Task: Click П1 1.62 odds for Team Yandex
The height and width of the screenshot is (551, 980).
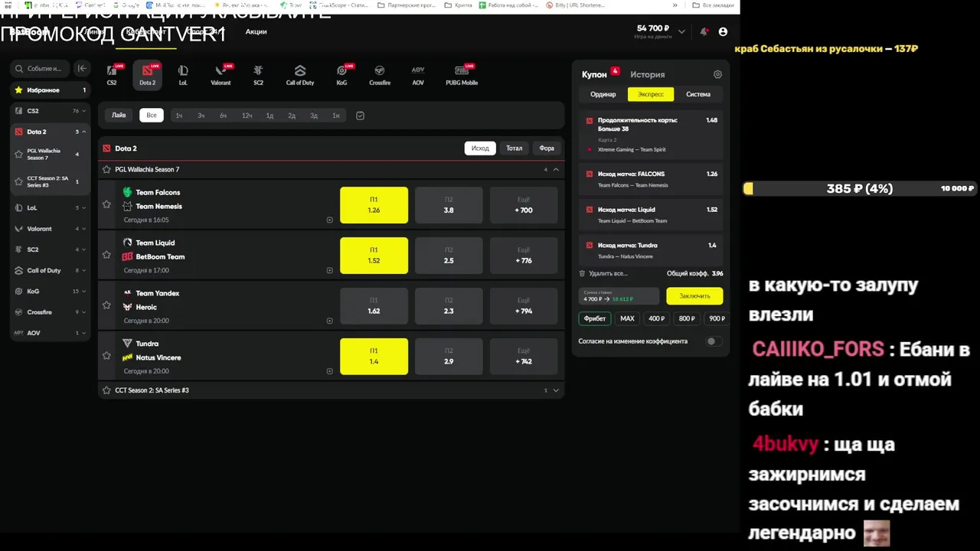Action: point(374,306)
